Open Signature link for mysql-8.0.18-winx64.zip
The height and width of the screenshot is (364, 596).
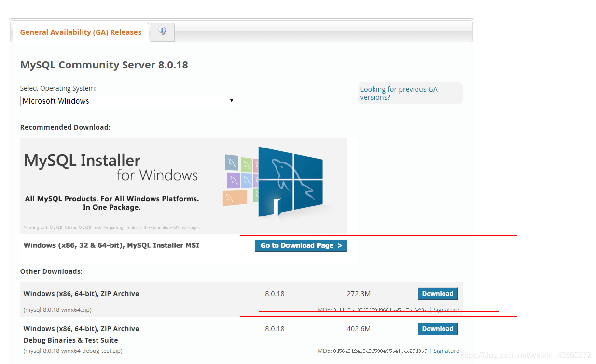[x=446, y=310]
